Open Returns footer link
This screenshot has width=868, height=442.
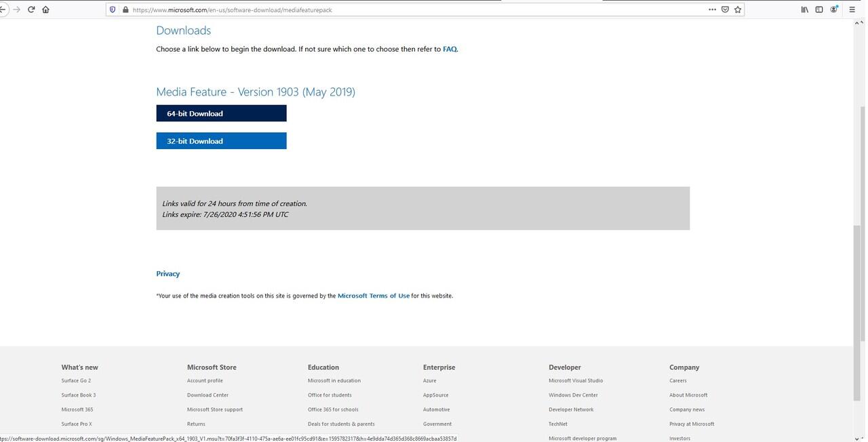pyautogui.click(x=196, y=424)
